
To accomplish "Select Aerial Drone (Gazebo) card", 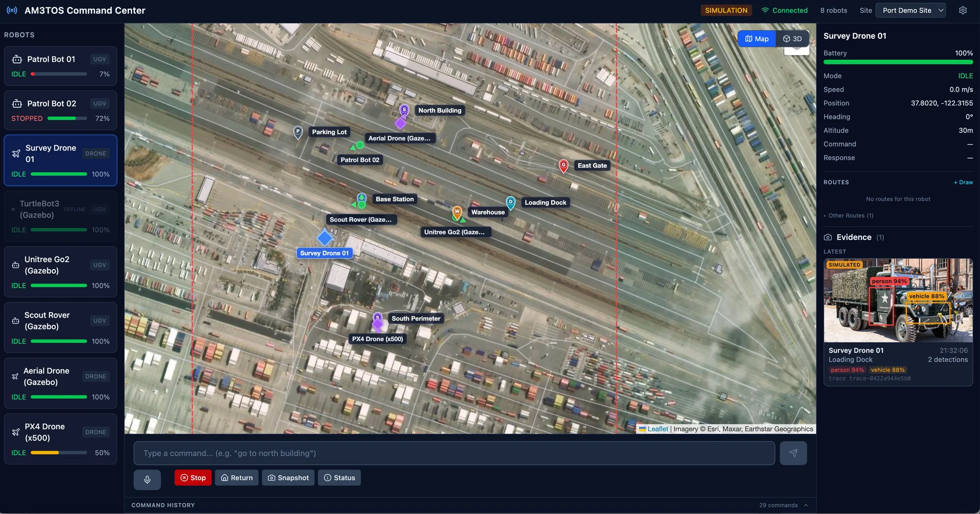I will click(x=61, y=383).
